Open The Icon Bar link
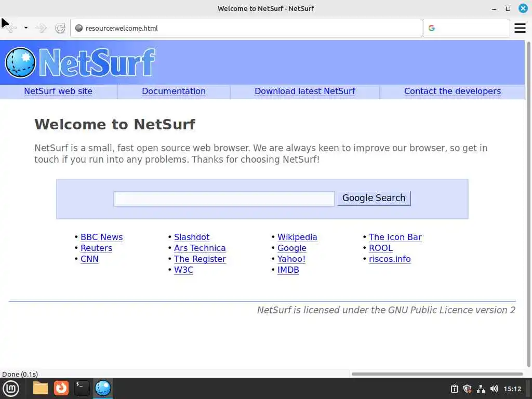532x399 pixels. [395, 237]
